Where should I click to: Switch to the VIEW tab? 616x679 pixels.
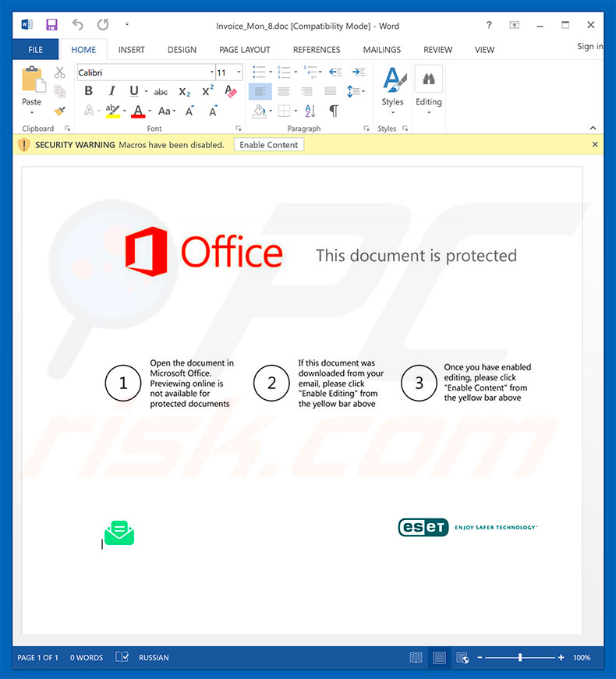[x=484, y=50]
